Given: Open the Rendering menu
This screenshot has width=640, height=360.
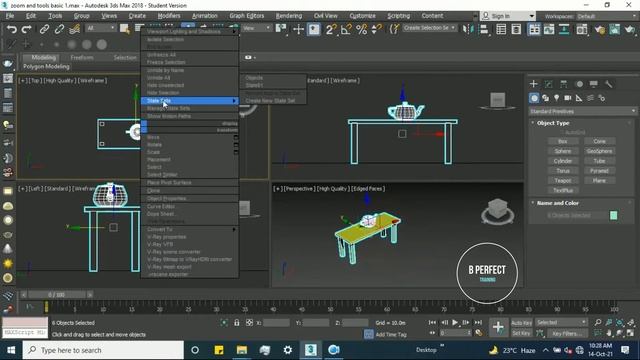Looking at the screenshot, I should tap(289, 16).
